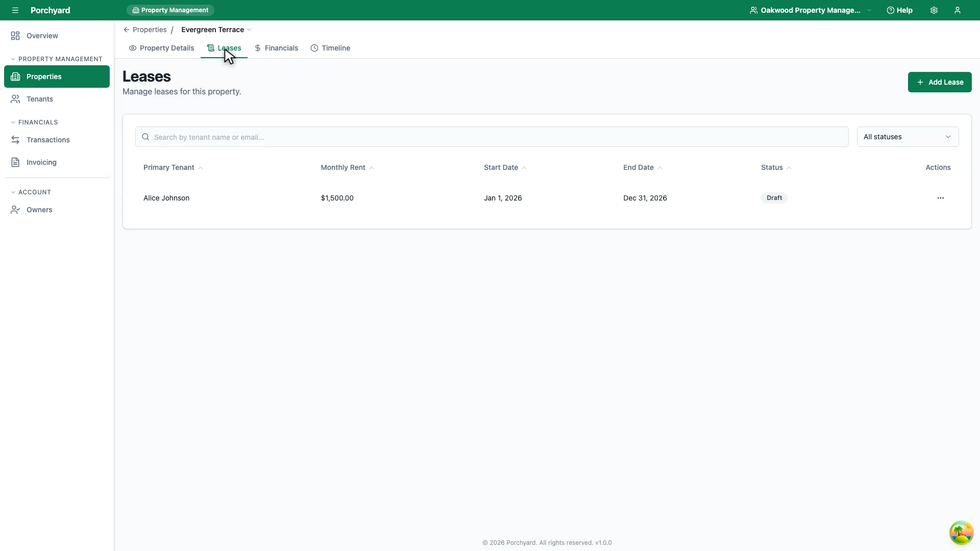Click the Dec 31, 2026 end date
The width and height of the screenshot is (980, 551).
click(645, 198)
